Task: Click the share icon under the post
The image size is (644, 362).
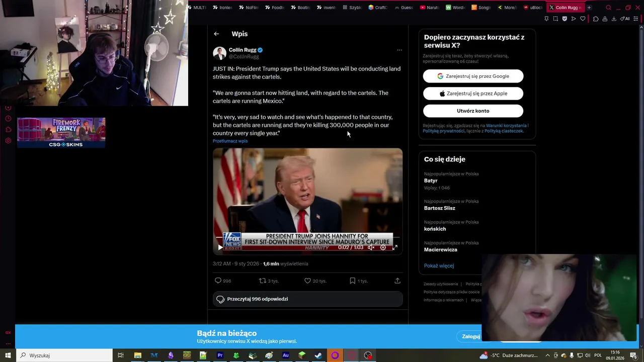Action: [x=397, y=281]
